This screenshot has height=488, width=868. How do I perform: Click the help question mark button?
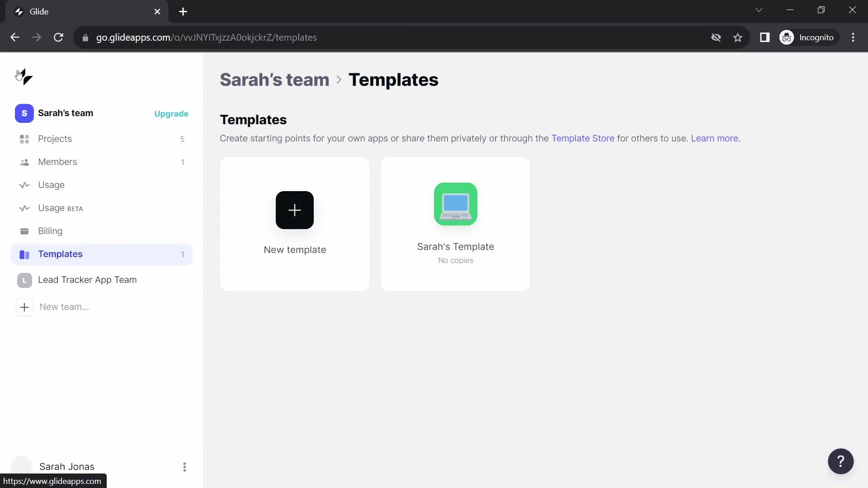click(840, 460)
